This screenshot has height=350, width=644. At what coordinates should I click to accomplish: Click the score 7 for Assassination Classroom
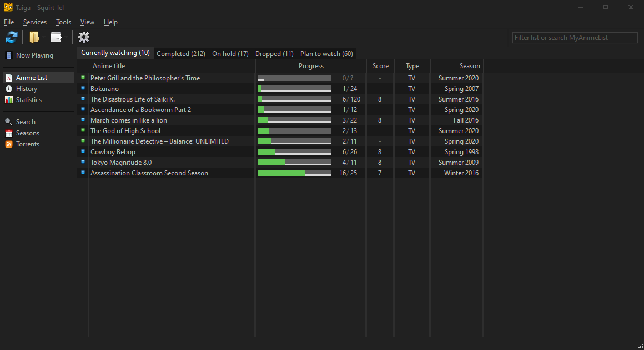coord(380,173)
